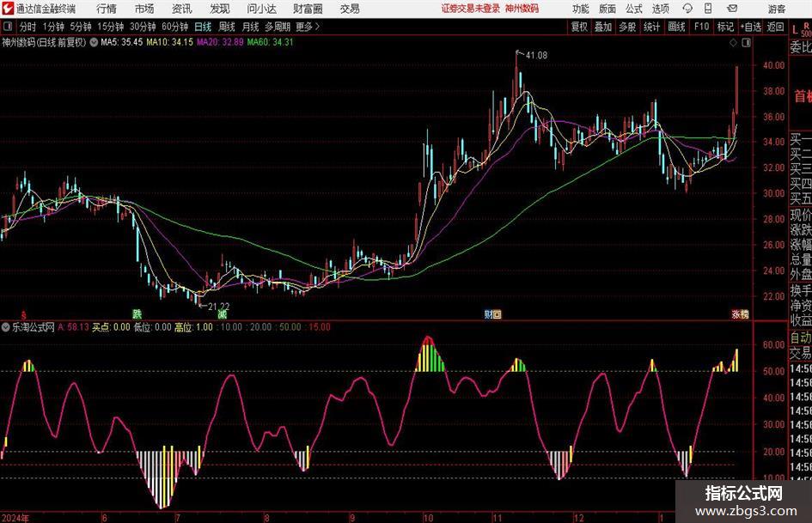Open the 问小达 menu
812x523 pixels.
click(261, 9)
